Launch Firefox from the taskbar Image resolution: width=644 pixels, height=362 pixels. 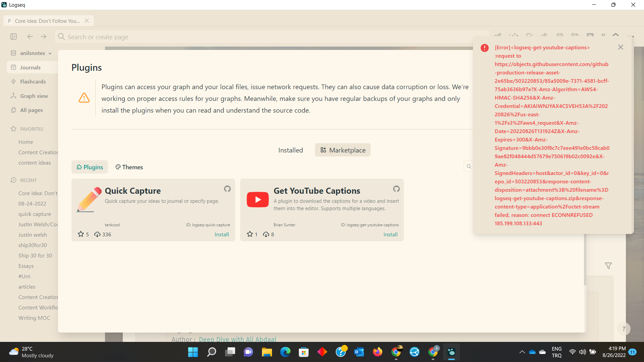pyautogui.click(x=378, y=352)
